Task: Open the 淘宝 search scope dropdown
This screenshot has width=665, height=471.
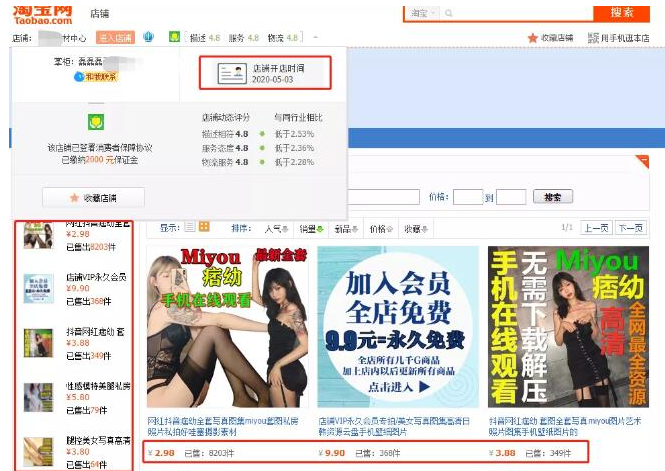Action: (423, 13)
